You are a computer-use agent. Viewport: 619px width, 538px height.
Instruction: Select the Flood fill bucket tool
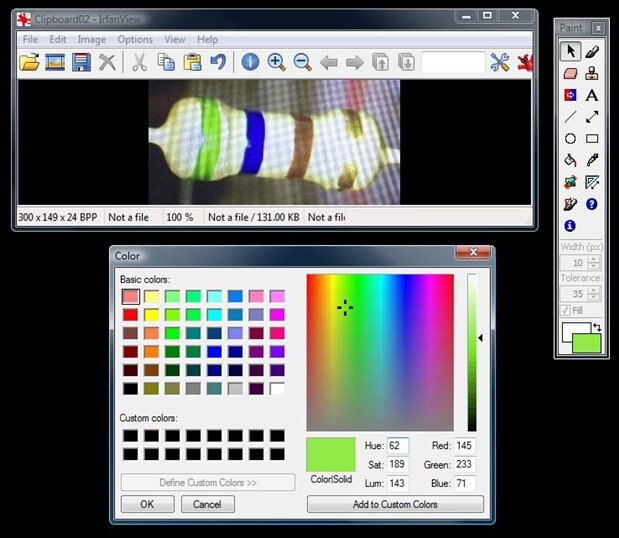pyautogui.click(x=570, y=160)
